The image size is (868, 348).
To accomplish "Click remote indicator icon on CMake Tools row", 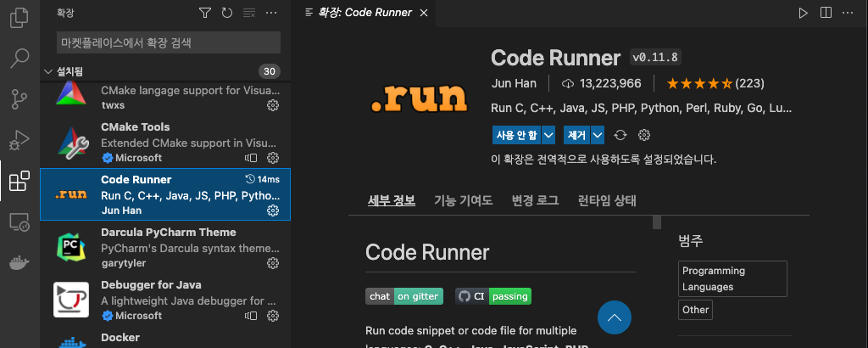I will pos(251,158).
